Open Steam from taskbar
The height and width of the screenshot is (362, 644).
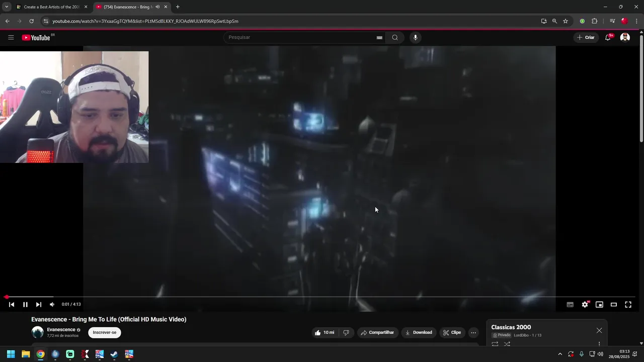pyautogui.click(x=114, y=354)
